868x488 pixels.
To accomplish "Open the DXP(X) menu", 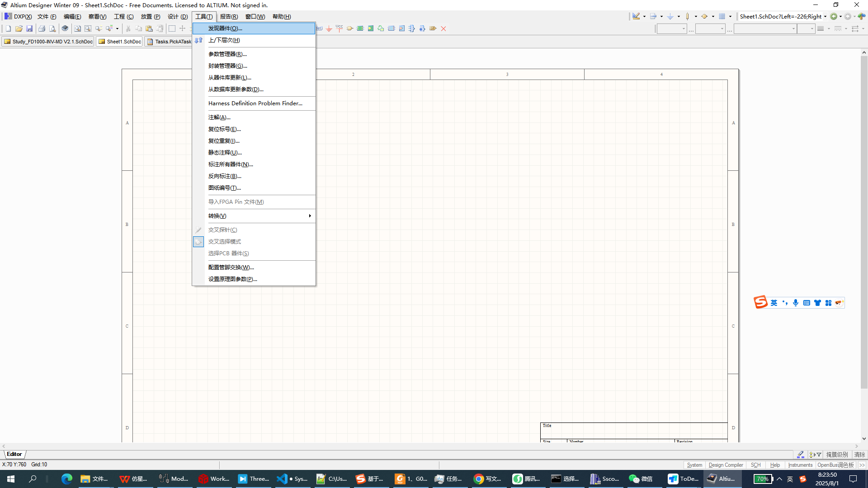I will tap(18, 17).
